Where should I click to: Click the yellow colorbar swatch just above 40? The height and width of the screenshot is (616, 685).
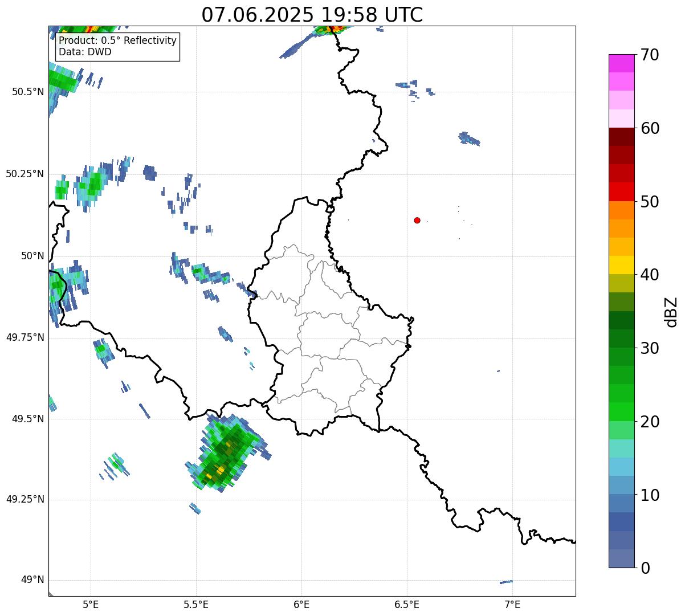pos(621,265)
